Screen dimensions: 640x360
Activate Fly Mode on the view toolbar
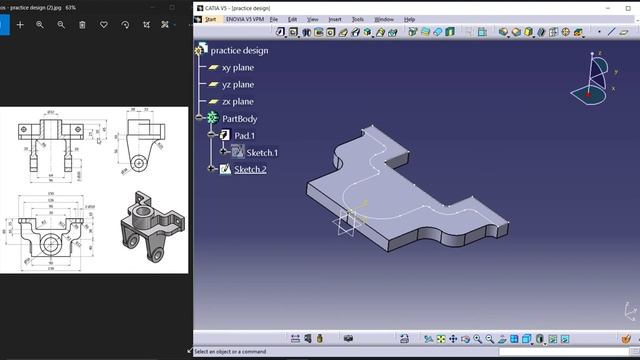428,339
